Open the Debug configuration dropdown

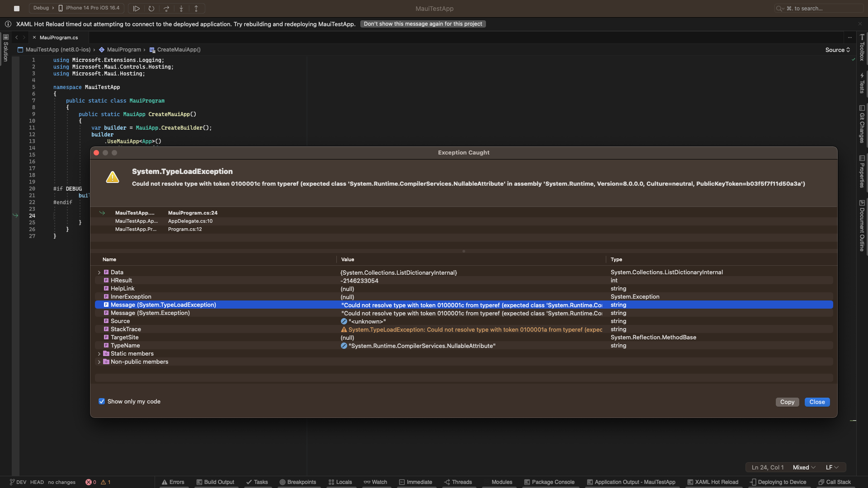pos(42,8)
